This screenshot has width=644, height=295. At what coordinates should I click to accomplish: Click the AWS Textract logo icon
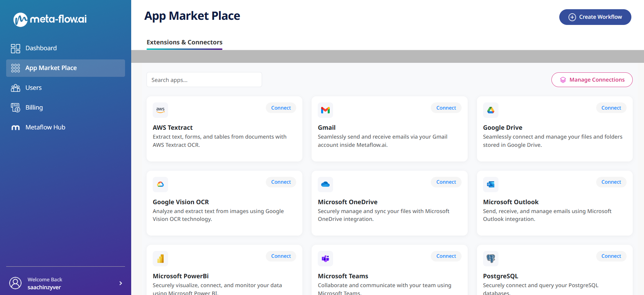pos(160,110)
